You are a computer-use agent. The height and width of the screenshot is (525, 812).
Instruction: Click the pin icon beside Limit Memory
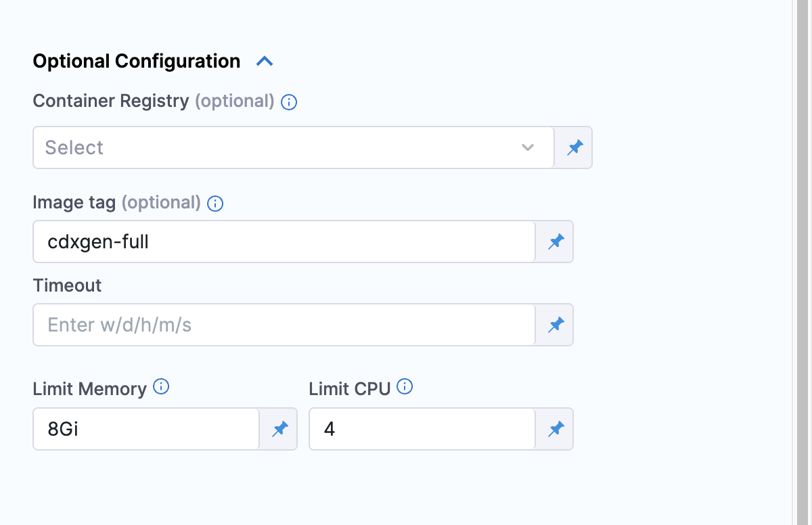coord(279,429)
